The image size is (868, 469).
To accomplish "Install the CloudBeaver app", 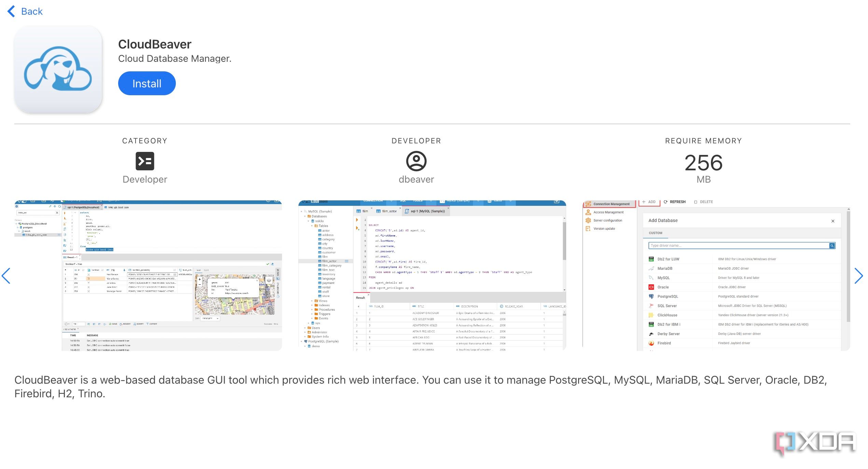I will (x=147, y=83).
